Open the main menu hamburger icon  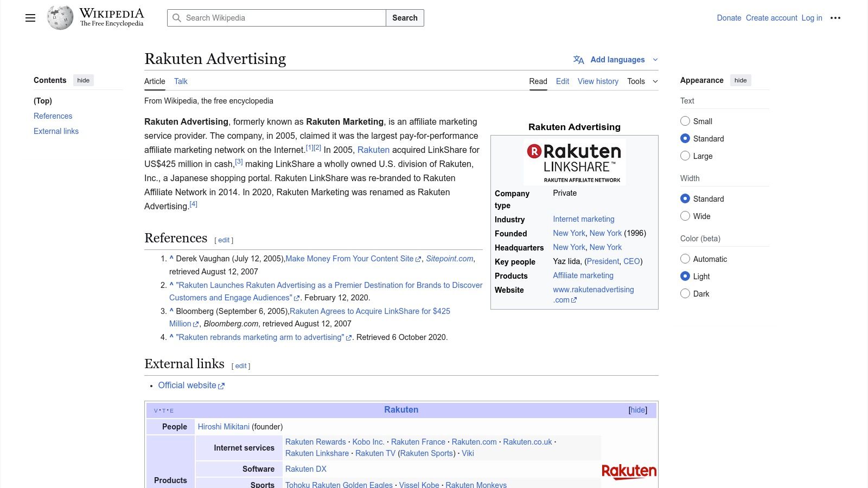(x=30, y=18)
